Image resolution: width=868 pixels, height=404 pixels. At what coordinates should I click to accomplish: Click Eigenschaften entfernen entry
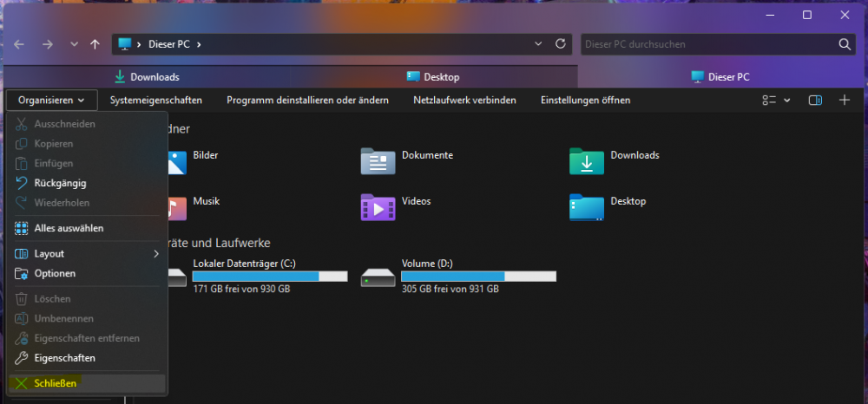tap(88, 338)
